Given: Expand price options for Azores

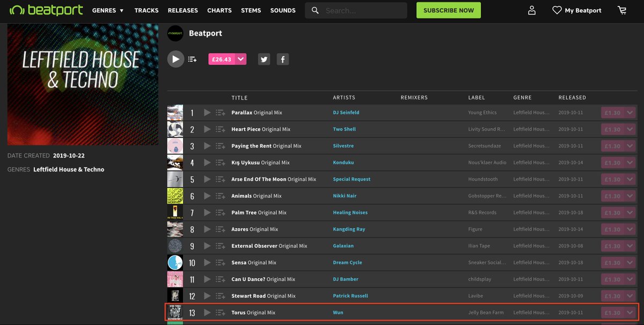Looking at the screenshot, I should click(630, 229).
